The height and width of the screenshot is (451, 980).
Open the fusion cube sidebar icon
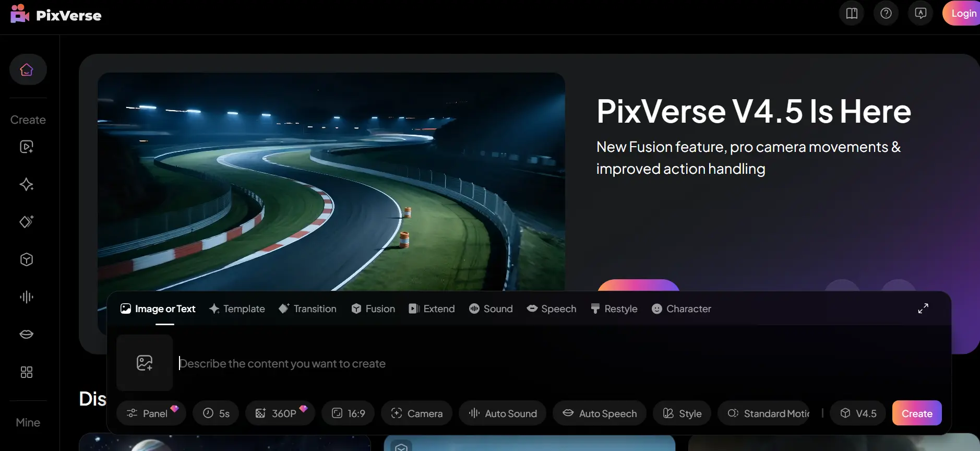coord(27,259)
